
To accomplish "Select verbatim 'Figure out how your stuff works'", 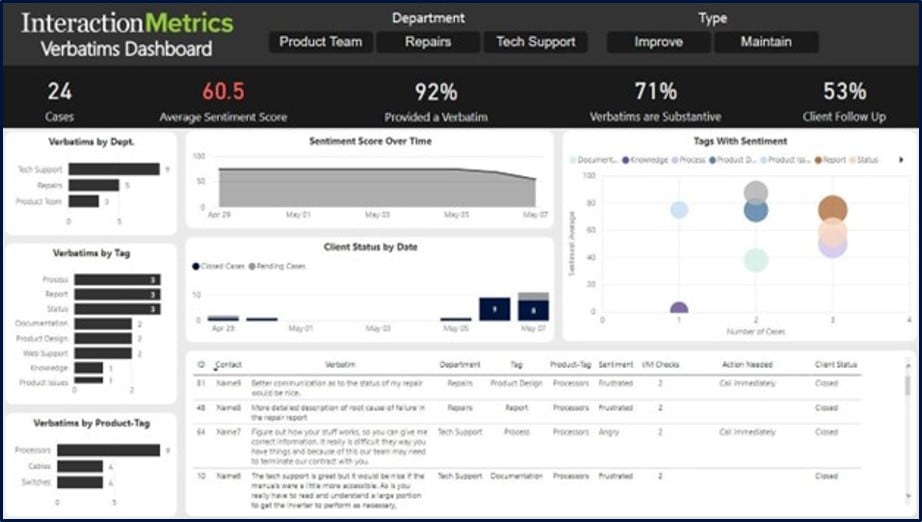I will point(339,447).
